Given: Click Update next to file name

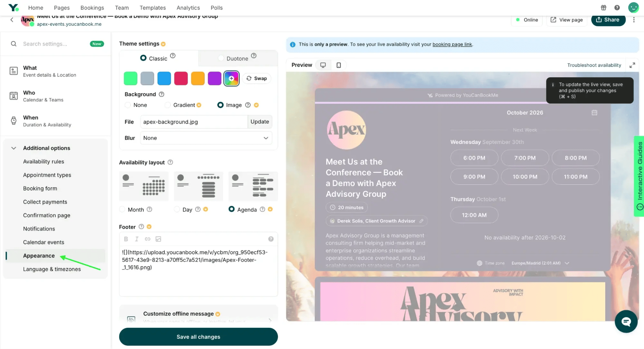Looking at the screenshot, I should [260, 122].
